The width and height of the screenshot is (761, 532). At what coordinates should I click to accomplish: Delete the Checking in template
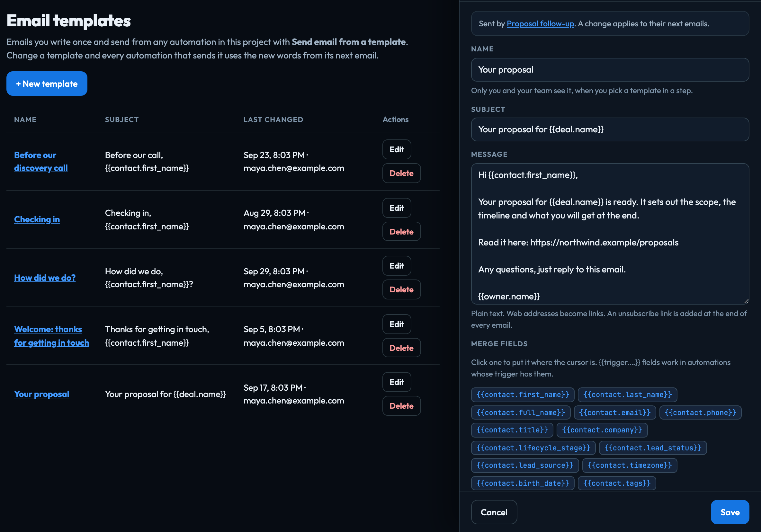point(401,232)
